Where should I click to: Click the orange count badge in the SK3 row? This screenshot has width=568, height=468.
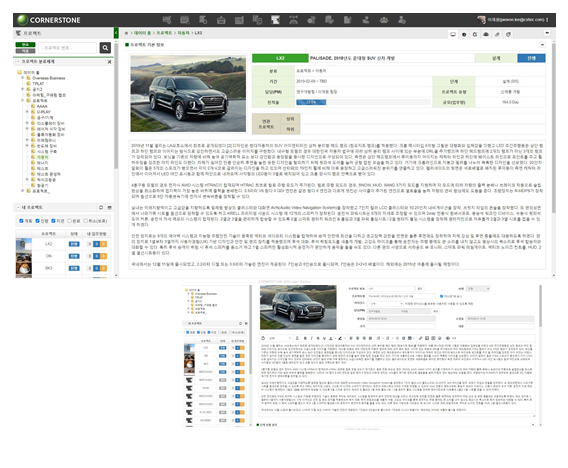coord(104,268)
